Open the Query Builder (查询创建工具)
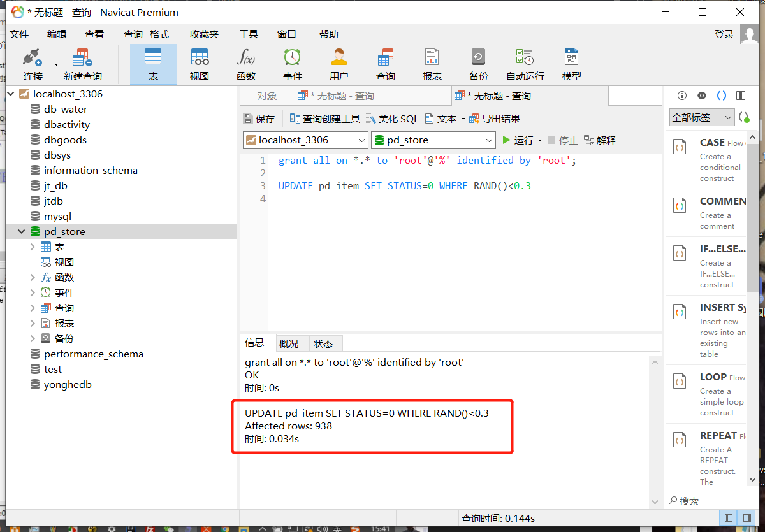The width and height of the screenshot is (765, 532). tap(324, 119)
